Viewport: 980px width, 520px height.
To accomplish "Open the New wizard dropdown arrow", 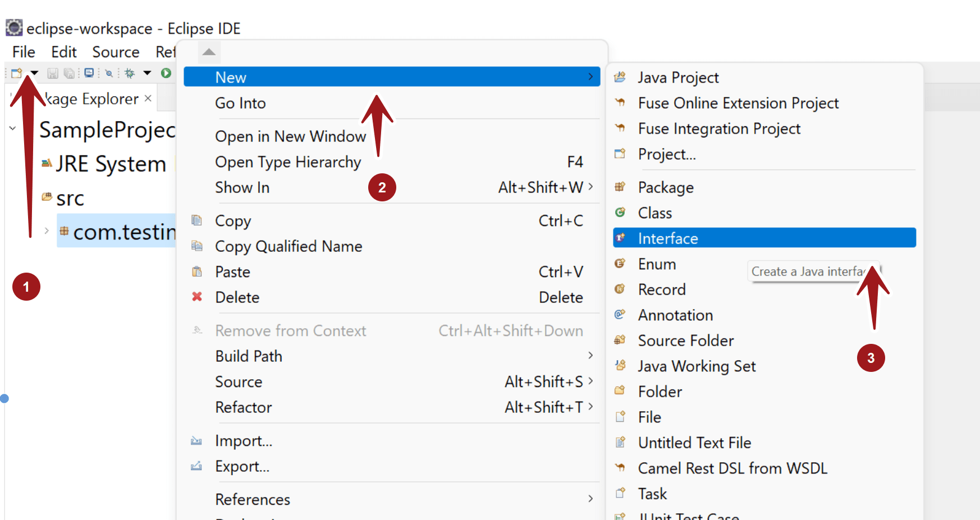I will point(34,72).
